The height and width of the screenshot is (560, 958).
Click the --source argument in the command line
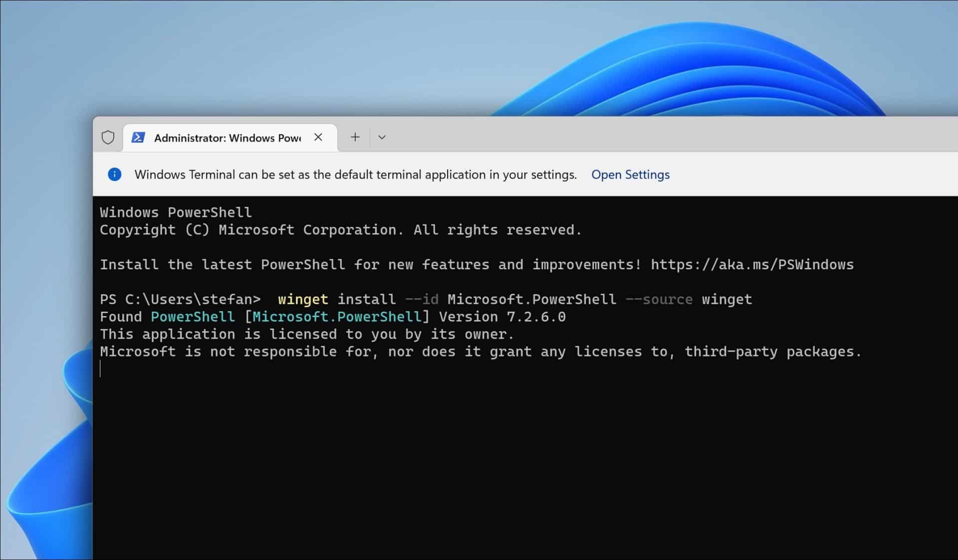point(659,299)
